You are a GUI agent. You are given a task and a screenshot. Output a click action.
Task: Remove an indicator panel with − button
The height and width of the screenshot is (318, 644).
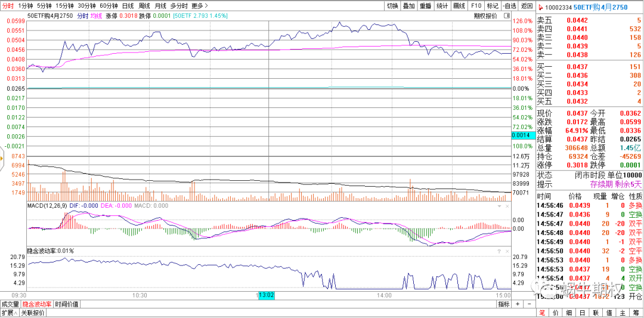pyautogui.click(x=530, y=304)
